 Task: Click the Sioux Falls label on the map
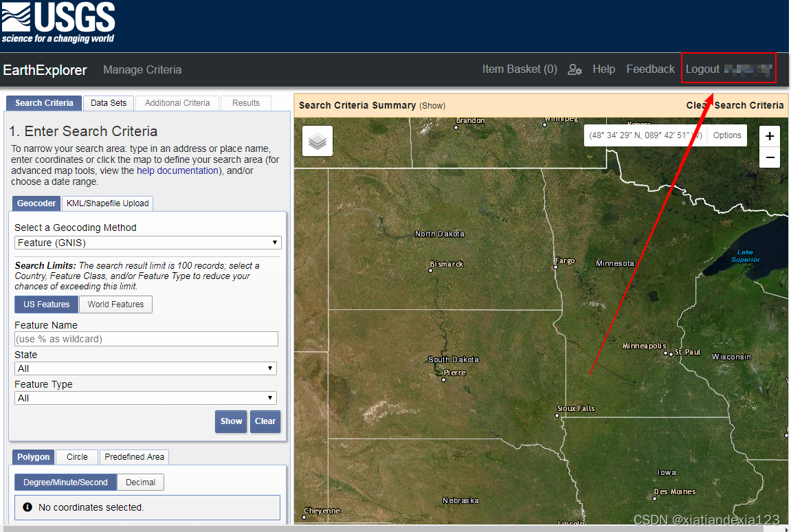(x=576, y=408)
